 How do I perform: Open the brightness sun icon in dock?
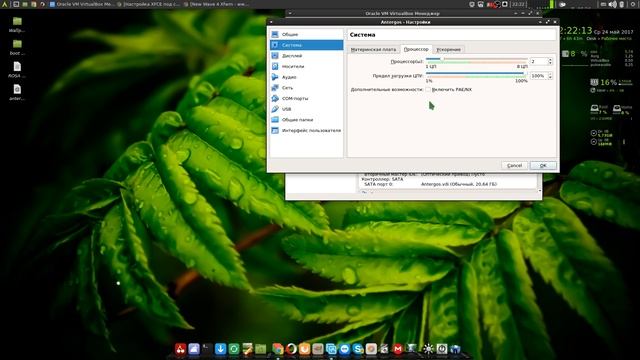tap(428, 349)
